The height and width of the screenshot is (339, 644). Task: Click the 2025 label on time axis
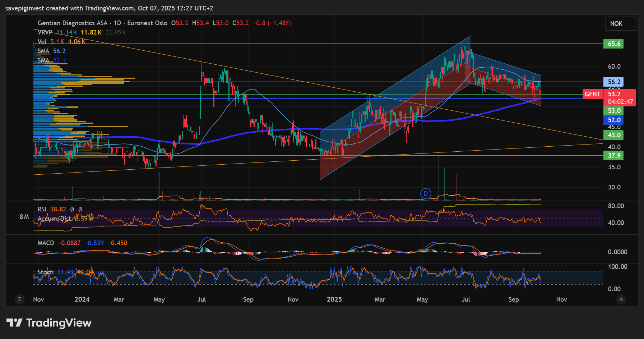pos(334,299)
